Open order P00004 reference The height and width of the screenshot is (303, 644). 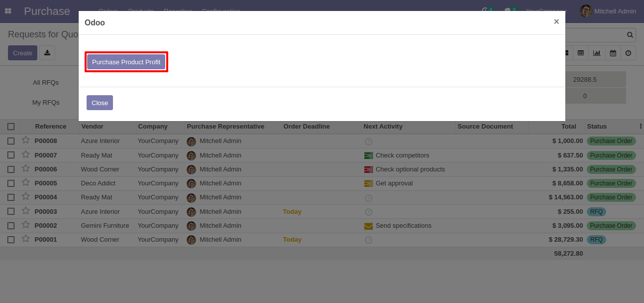[46, 197]
